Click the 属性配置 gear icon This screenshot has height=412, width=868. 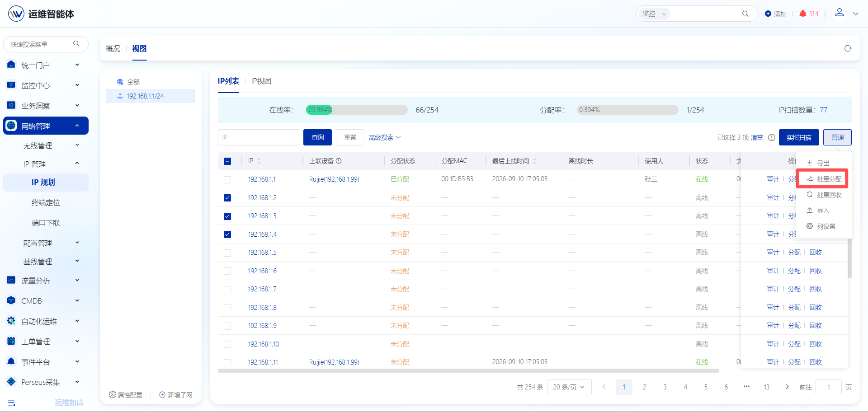tap(113, 394)
